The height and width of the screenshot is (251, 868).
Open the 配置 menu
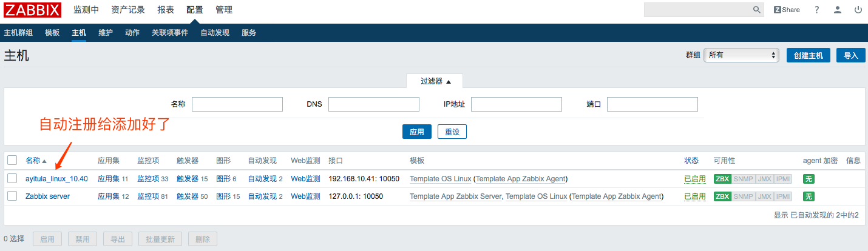click(x=195, y=10)
